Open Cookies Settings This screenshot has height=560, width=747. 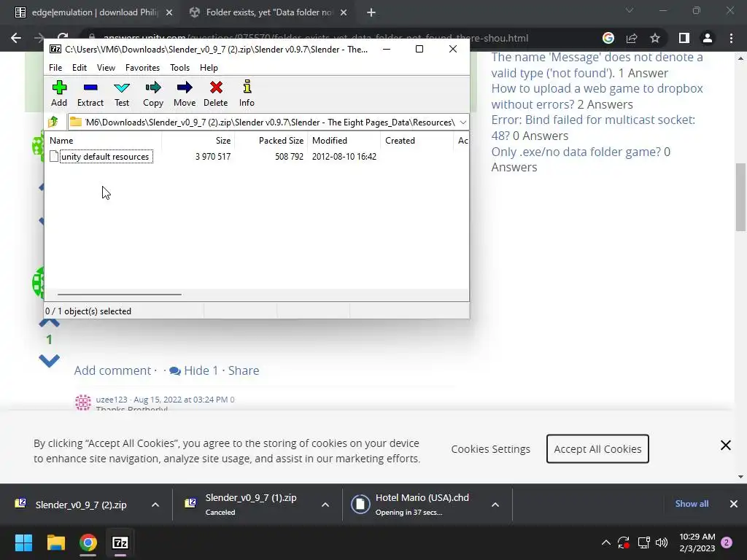[x=491, y=449]
